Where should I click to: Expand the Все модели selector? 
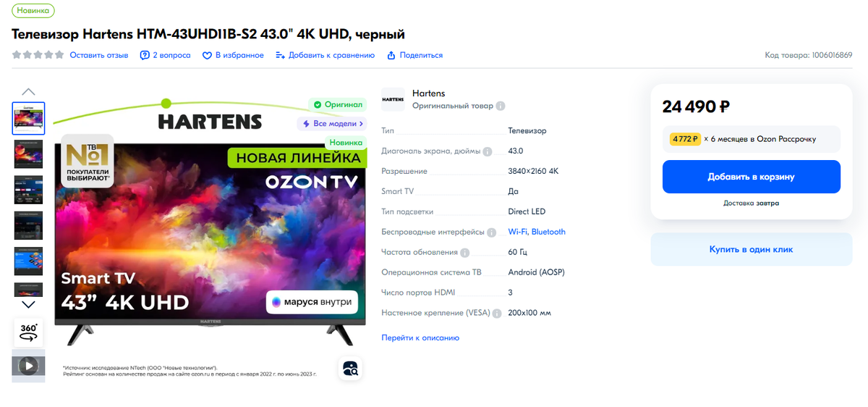point(332,124)
